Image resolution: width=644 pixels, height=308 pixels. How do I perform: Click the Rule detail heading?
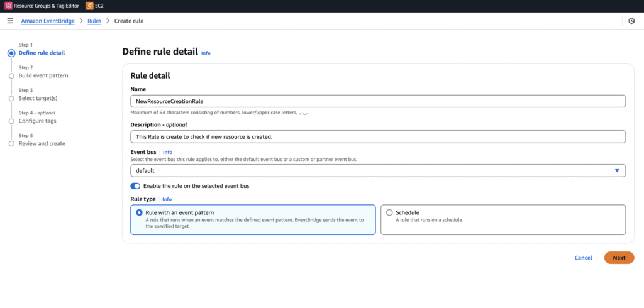[150, 75]
